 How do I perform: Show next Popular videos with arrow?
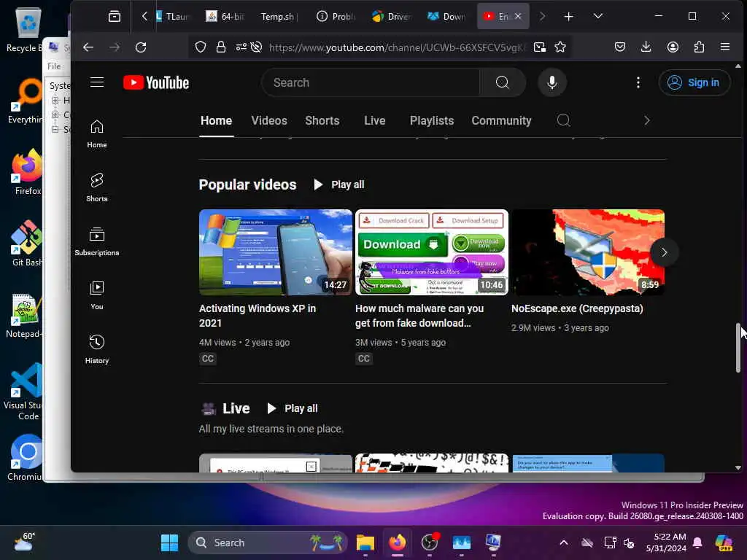pyautogui.click(x=664, y=252)
